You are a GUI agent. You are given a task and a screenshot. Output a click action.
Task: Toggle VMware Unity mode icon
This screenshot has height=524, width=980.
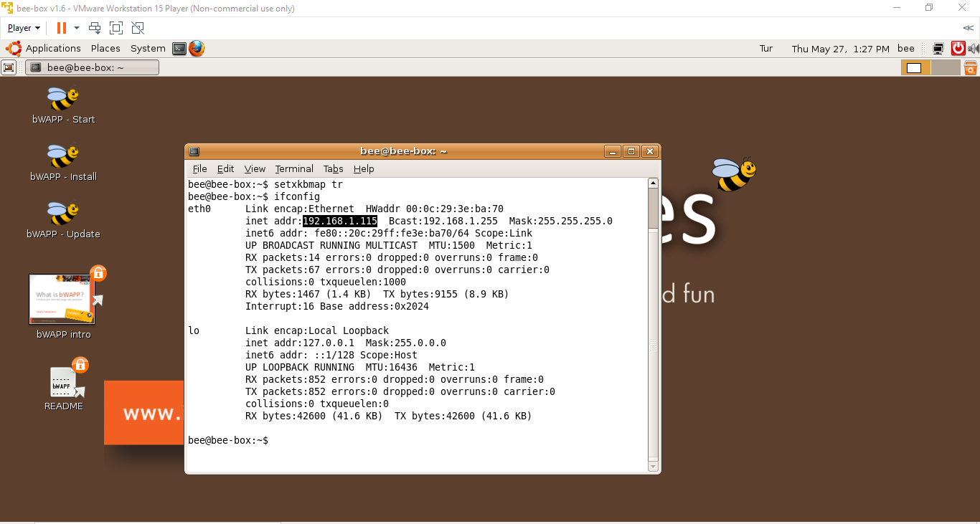pyautogui.click(x=138, y=28)
